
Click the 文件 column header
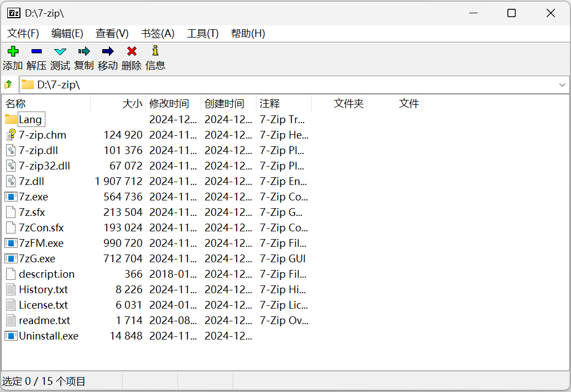pyautogui.click(x=395, y=104)
